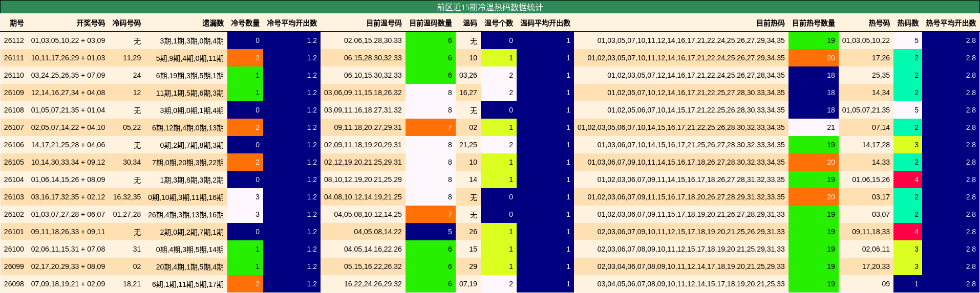Viewport: 980px width, 293px height.
Task: Click orange warm count 7 in row 26107
Action: pos(431,127)
